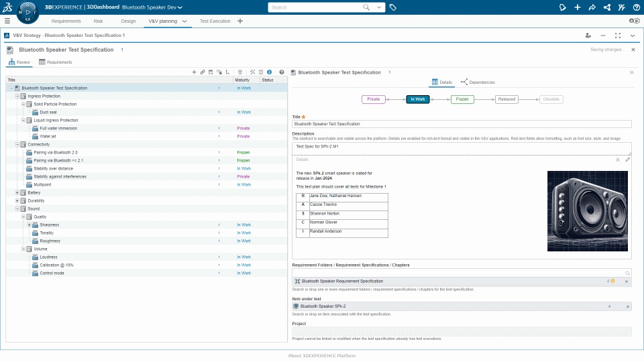Click the Released maturity state
The height and width of the screenshot is (362, 644).
point(506,99)
